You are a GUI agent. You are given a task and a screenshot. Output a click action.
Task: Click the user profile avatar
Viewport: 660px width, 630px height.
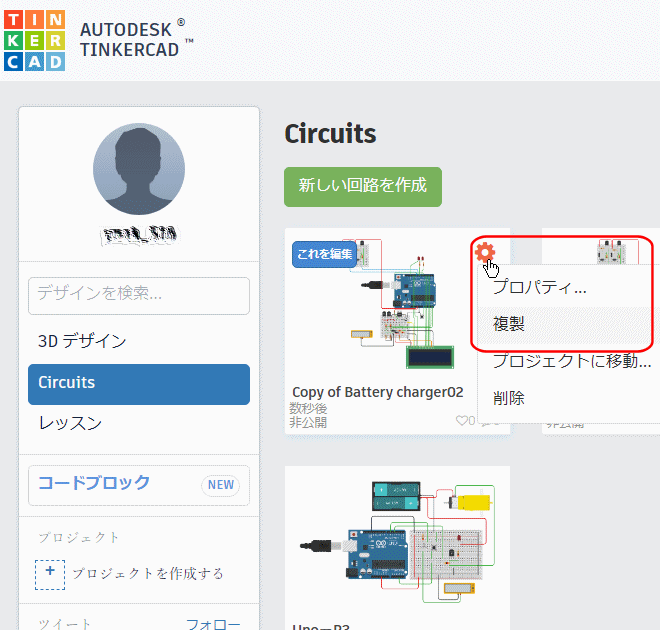click(138, 170)
